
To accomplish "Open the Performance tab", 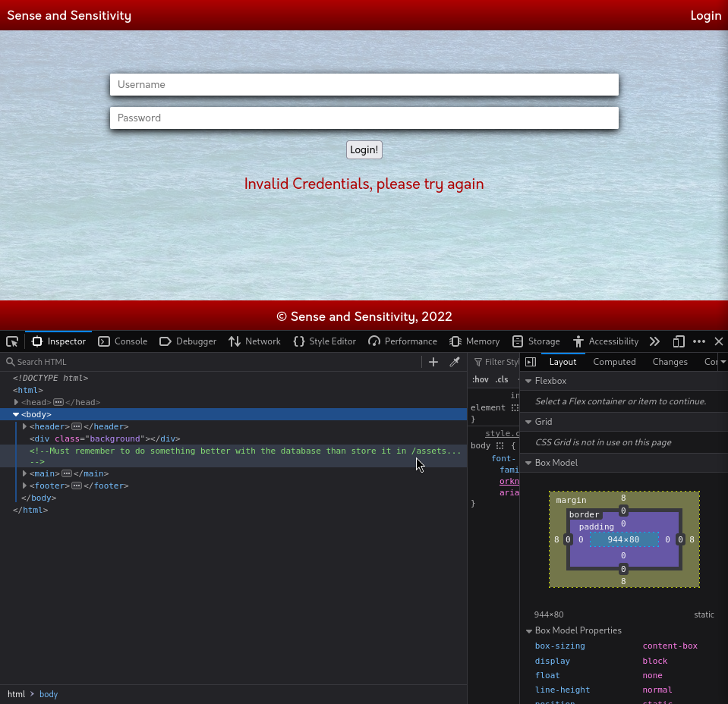I will tap(402, 341).
